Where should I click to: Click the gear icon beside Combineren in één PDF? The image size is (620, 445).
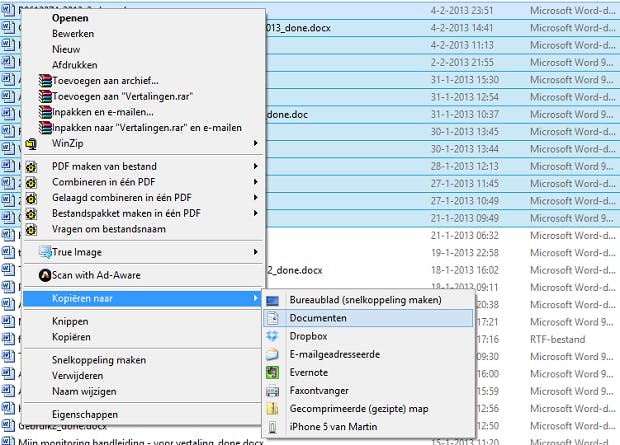click(x=31, y=183)
